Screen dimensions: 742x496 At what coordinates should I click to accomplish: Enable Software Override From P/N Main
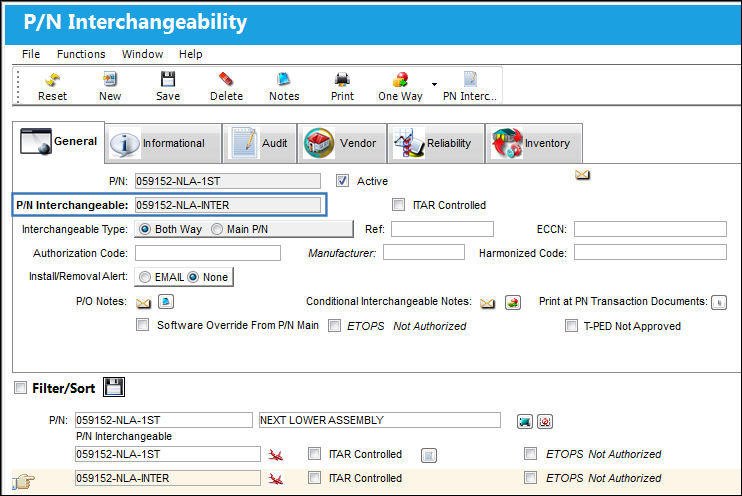pyautogui.click(x=142, y=325)
